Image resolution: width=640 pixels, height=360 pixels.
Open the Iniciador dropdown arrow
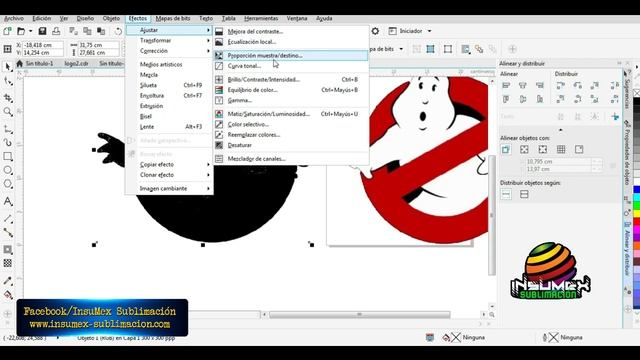[x=429, y=31]
